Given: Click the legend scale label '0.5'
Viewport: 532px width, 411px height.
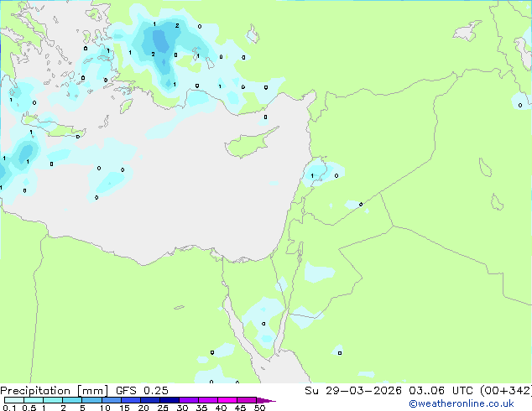Looking at the screenshot, I should pos(29,408).
